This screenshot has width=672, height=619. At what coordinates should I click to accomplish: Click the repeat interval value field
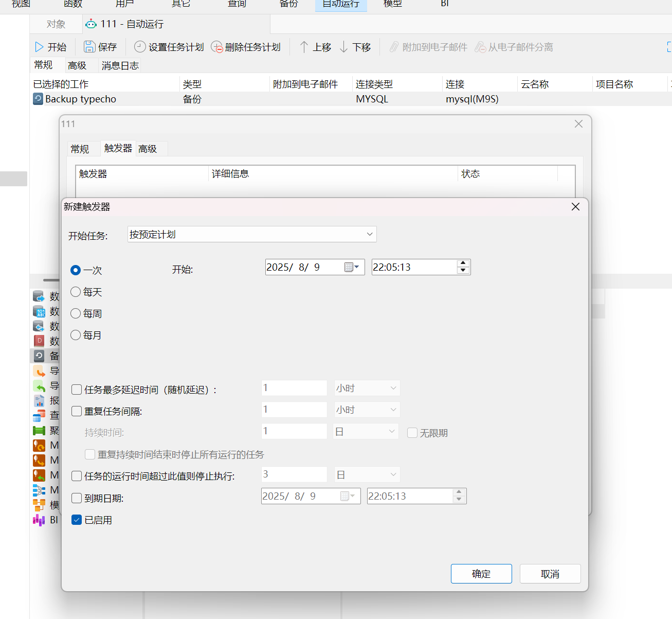coord(294,410)
